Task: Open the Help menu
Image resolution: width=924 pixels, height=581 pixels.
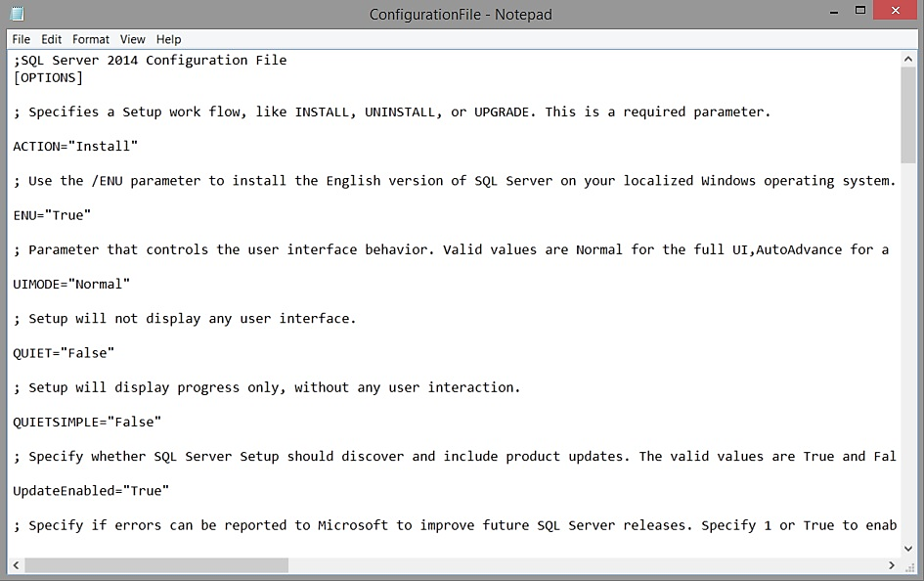Action: (169, 39)
